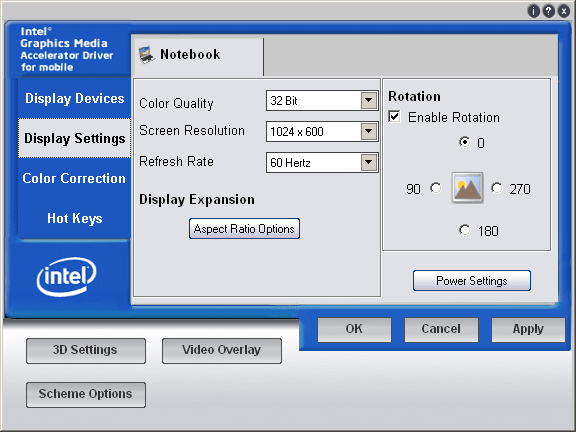Apply the display settings

[x=528, y=330]
